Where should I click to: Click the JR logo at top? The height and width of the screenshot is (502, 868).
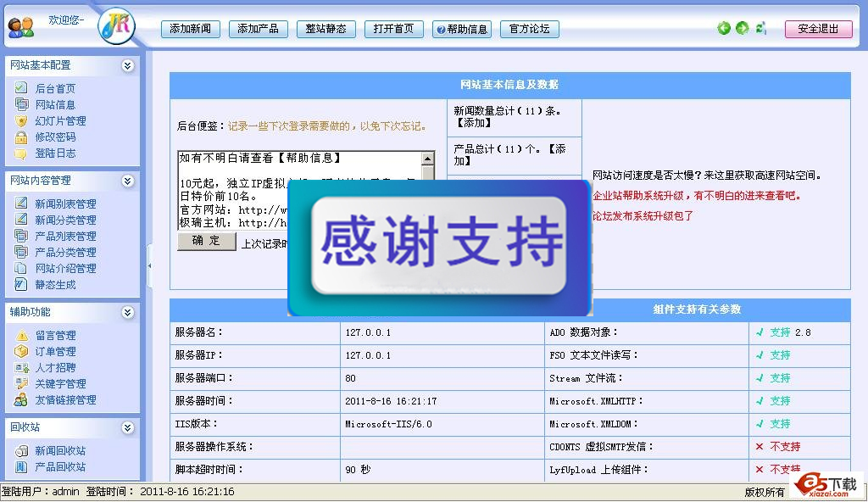point(117,25)
